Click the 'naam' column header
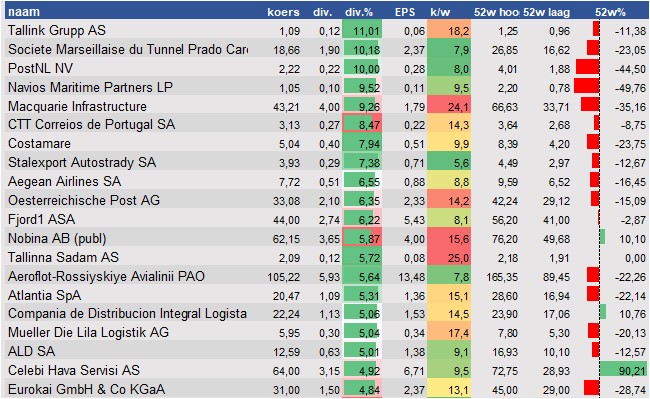The width and height of the screenshot is (650, 399). point(24,12)
